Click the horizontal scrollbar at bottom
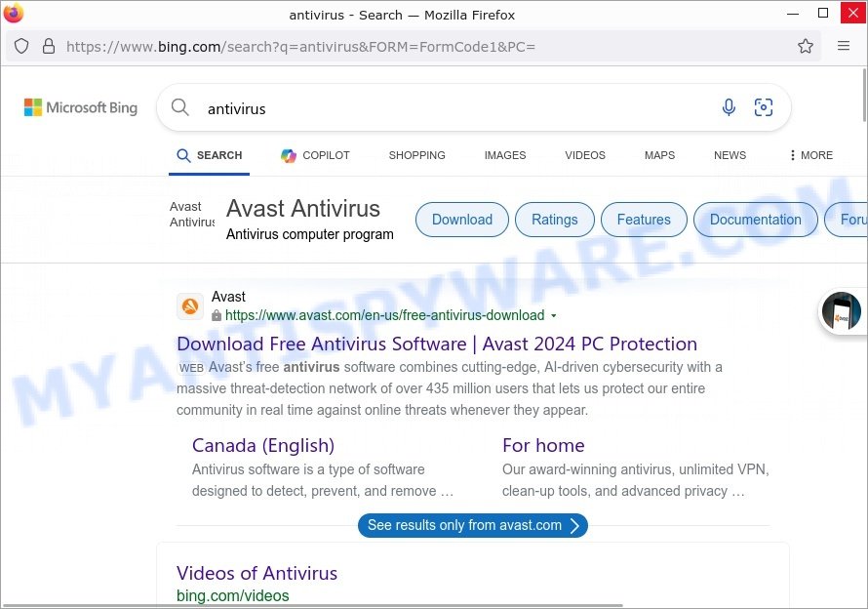 [313, 606]
